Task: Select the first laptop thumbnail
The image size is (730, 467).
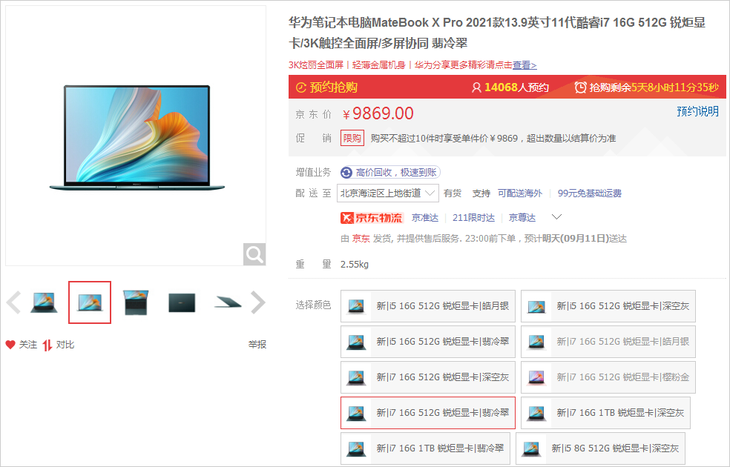Action: 44,303
